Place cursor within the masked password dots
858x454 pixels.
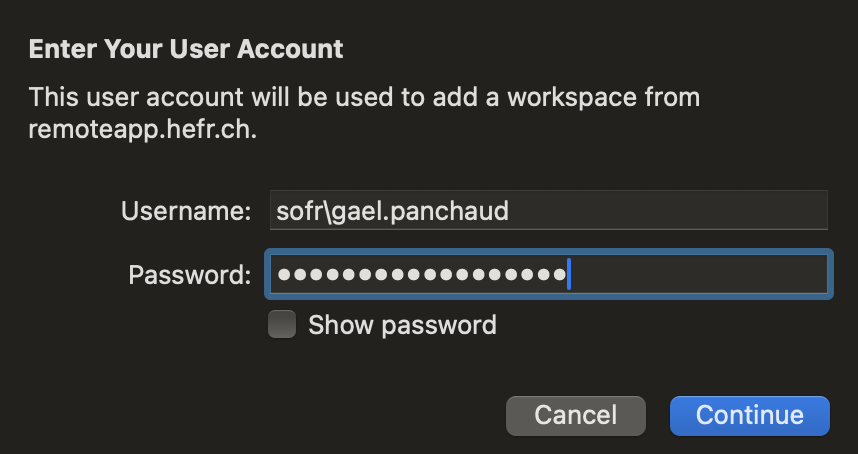tap(421, 274)
